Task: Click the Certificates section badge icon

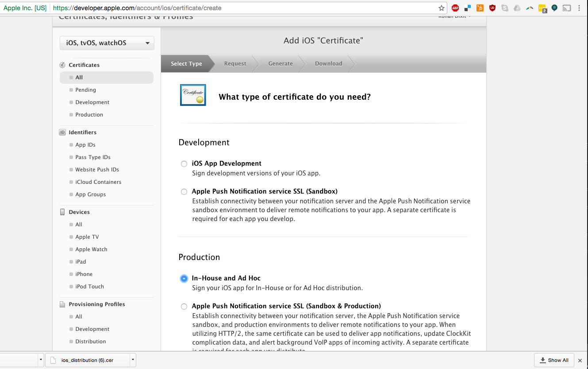Action: 62,65
